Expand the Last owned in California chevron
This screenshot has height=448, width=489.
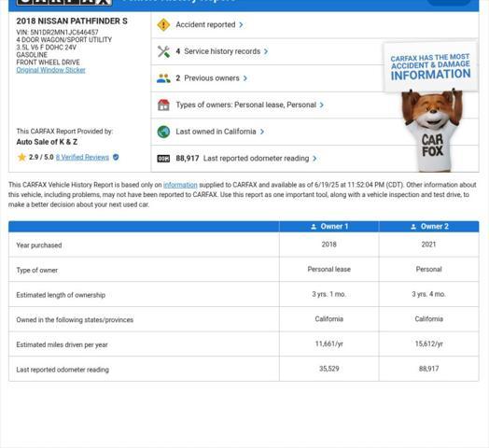pyautogui.click(x=262, y=132)
